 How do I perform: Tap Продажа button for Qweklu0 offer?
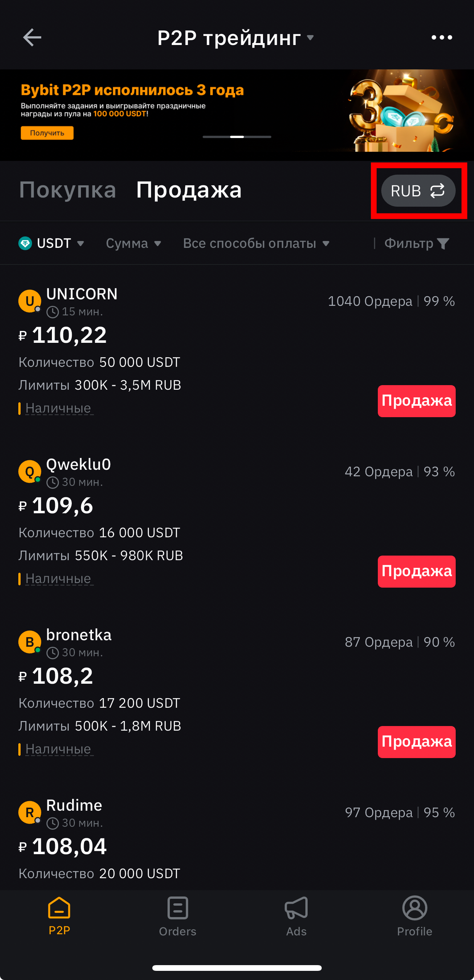pos(417,572)
